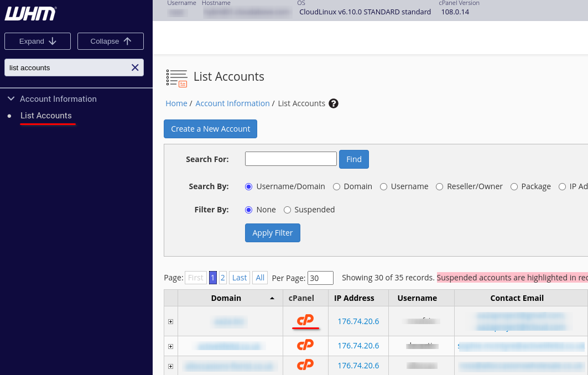The image size is (588, 375).
Task: Open cPanel for the first account row
Action: pyautogui.click(x=305, y=320)
